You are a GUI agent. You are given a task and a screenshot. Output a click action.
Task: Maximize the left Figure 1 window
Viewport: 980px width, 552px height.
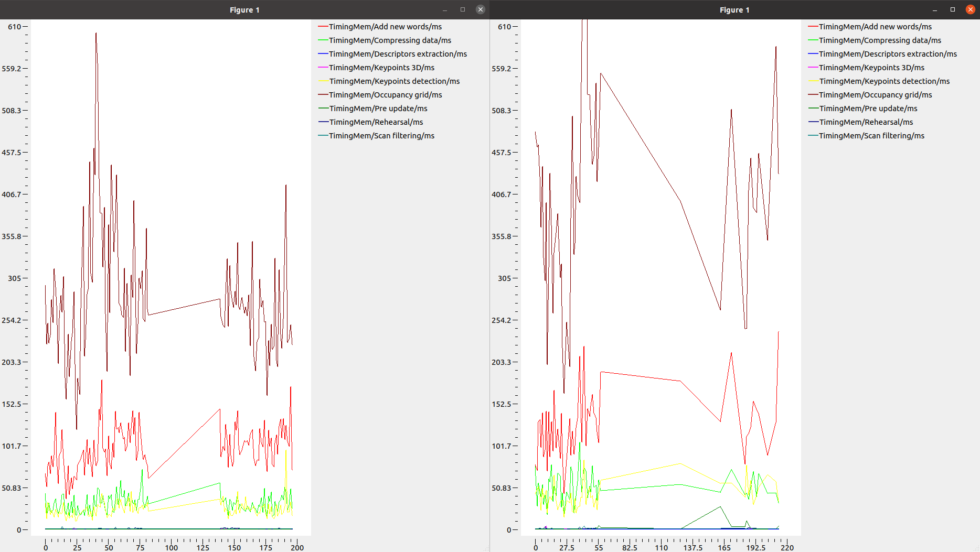pyautogui.click(x=463, y=9)
